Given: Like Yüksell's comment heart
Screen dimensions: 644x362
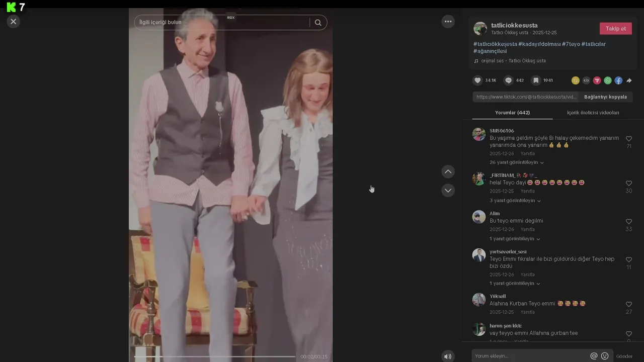Looking at the screenshot, I should pos(629,305).
